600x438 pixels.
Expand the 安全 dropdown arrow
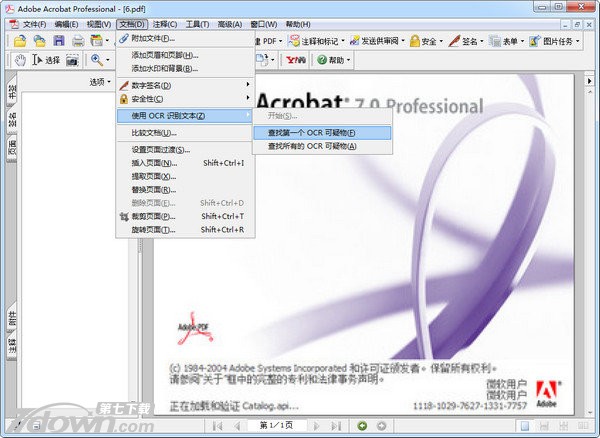point(441,41)
